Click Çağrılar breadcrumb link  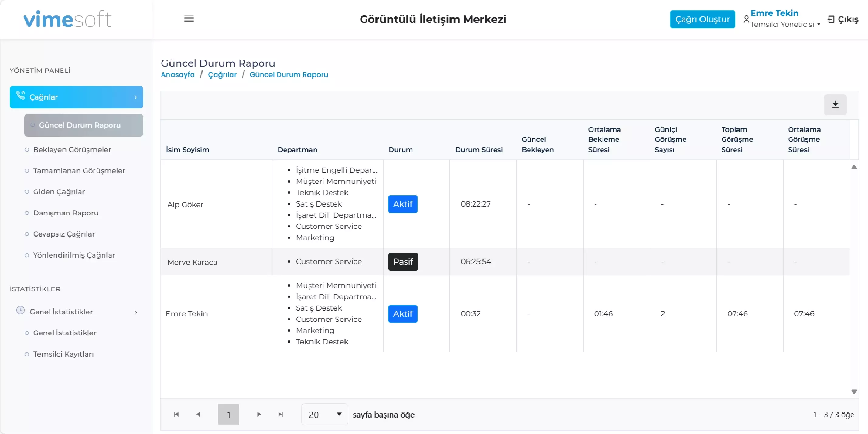point(222,74)
